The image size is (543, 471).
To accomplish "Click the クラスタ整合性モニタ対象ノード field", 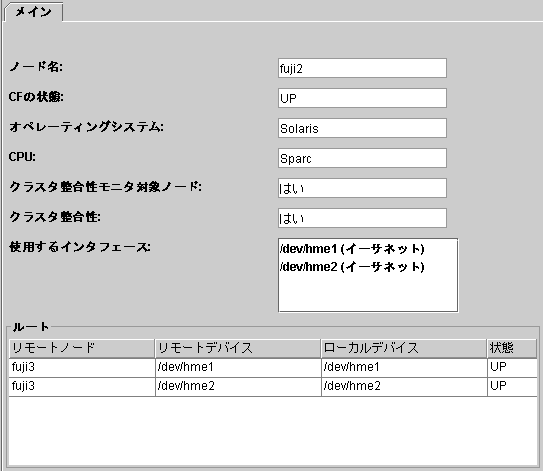I will coord(362,188).
